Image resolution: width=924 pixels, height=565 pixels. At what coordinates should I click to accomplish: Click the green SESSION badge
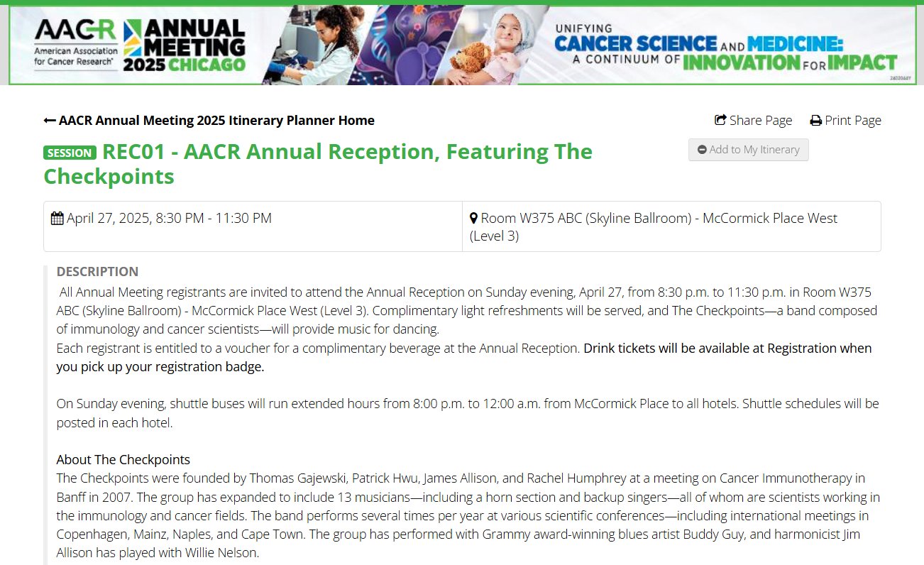click(70, 153)
